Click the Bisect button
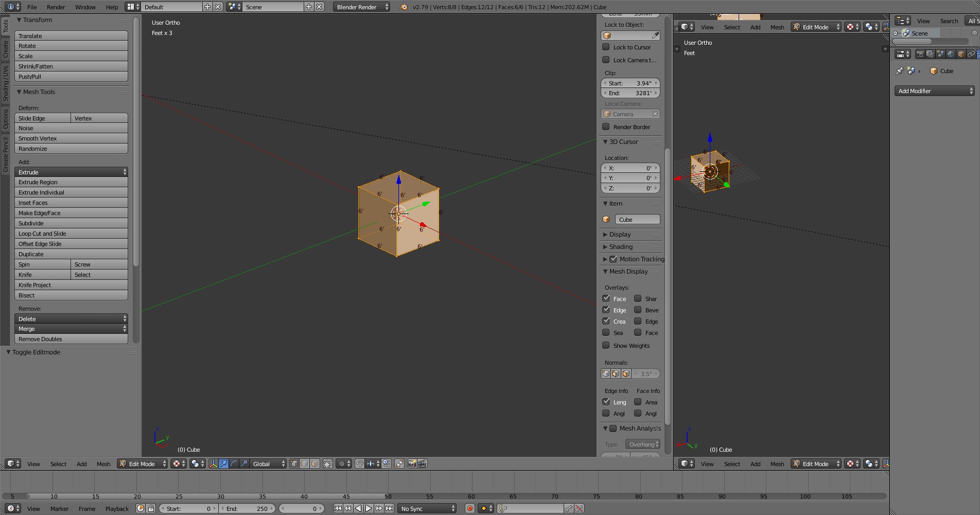This screenshot has width=980, height=515. click(x=71, y=295)
